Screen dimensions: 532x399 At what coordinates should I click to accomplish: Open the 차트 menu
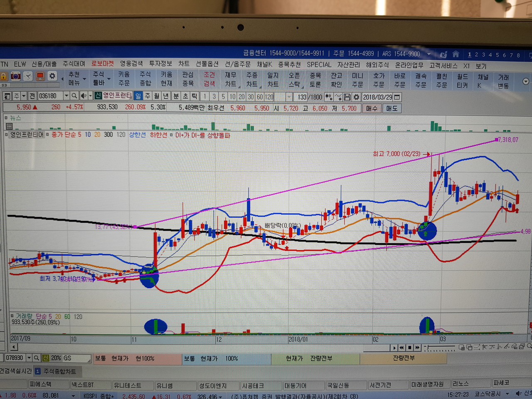pyautogui.click(x=184, y=64)
